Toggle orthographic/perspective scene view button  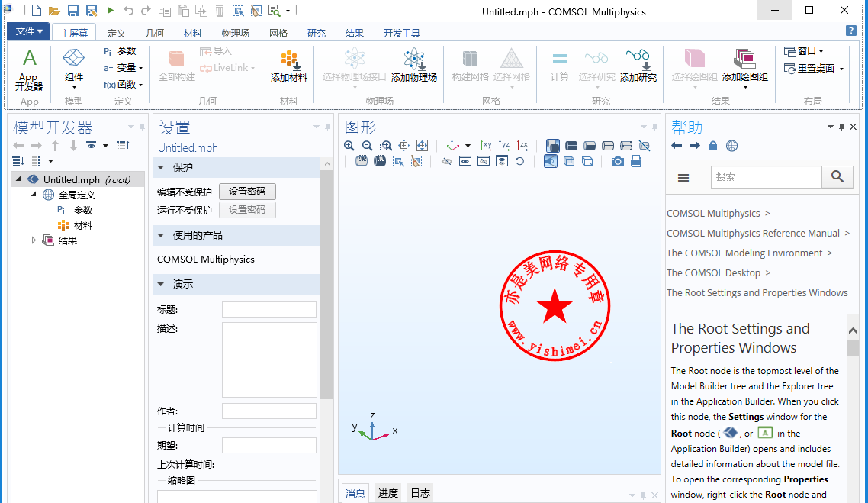(551, 161)
